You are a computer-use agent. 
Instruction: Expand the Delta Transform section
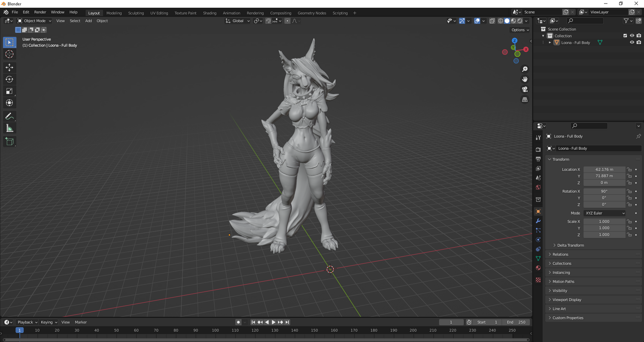tap(570, 245)
